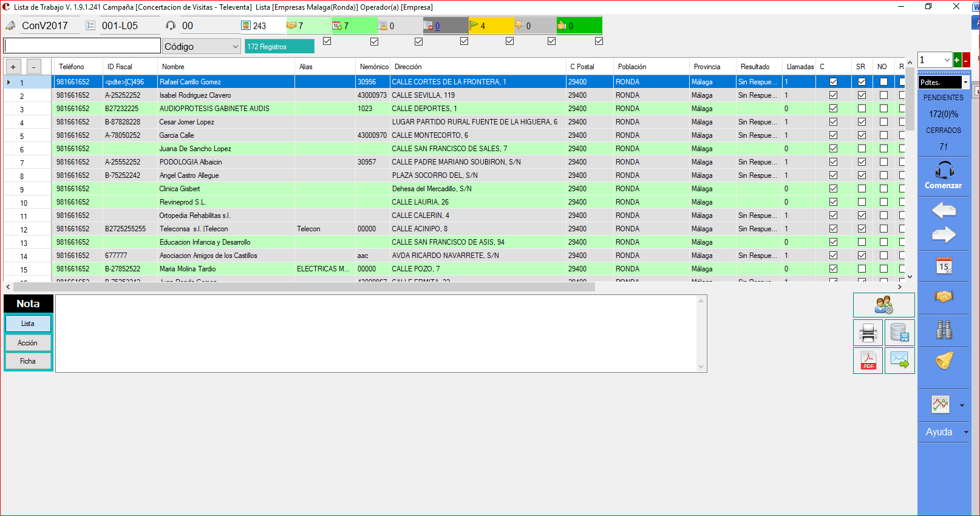Click the handshake icon in the blue sidebar
The width and height of the screenshot is (980, 516).
point(944,296)
